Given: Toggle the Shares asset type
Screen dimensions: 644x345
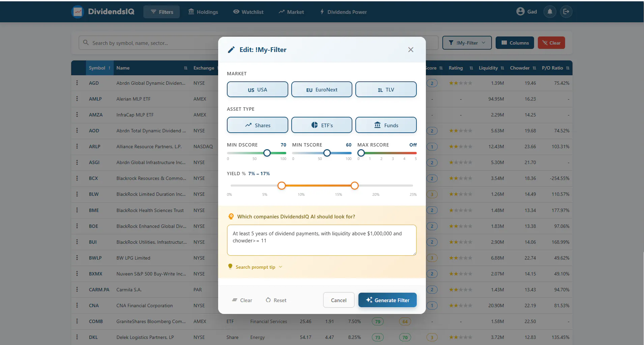Looking at the screenshot, I should (x=258, y=125).
